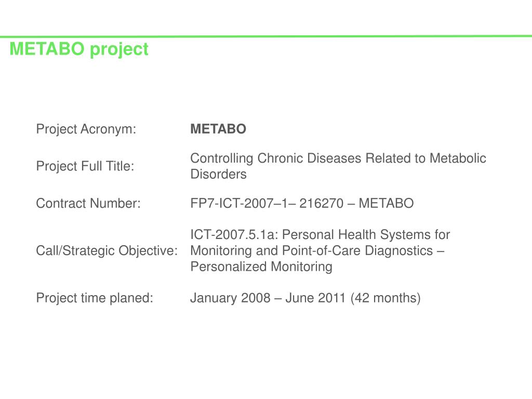
Task: Click the green horizontal line above the title
Action: 266,36
